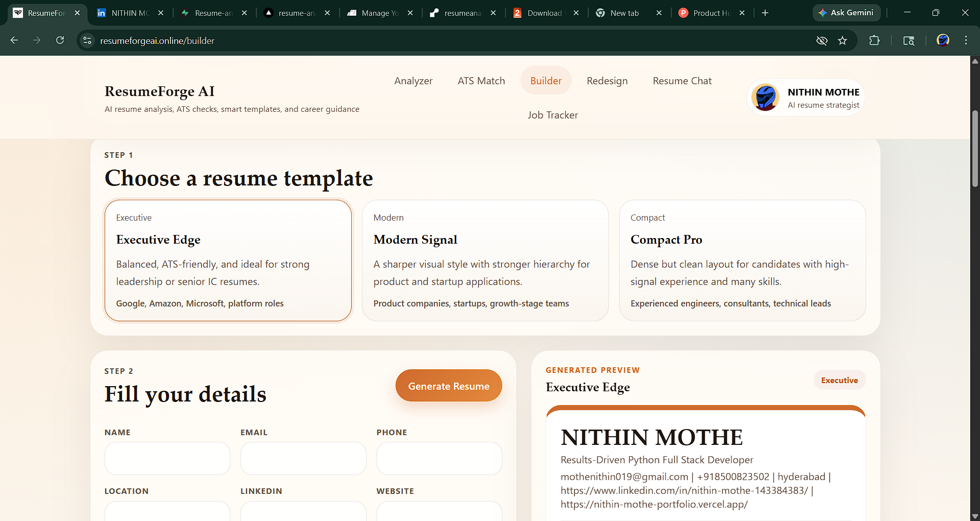Reload the ResumeForge builder page
980x521 pixels.
60,40
